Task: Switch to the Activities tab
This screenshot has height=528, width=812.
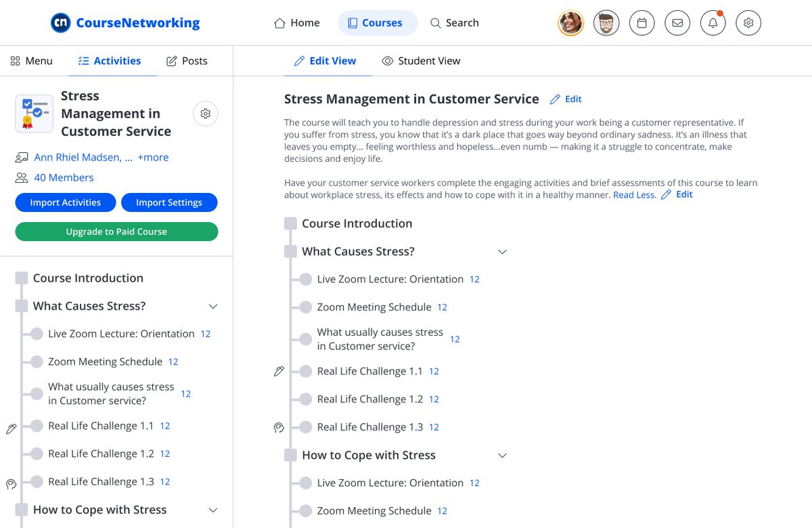Action: pos(110,61)
